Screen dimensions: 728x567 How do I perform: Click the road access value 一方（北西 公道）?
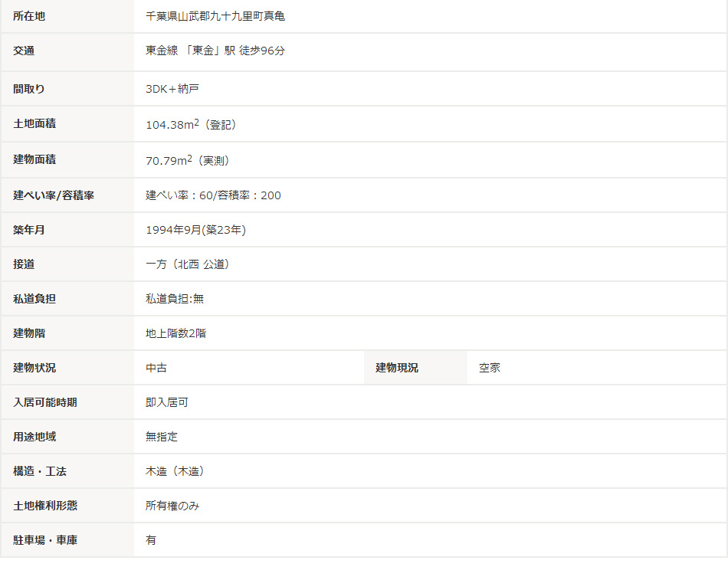click(x=188, y=264)
